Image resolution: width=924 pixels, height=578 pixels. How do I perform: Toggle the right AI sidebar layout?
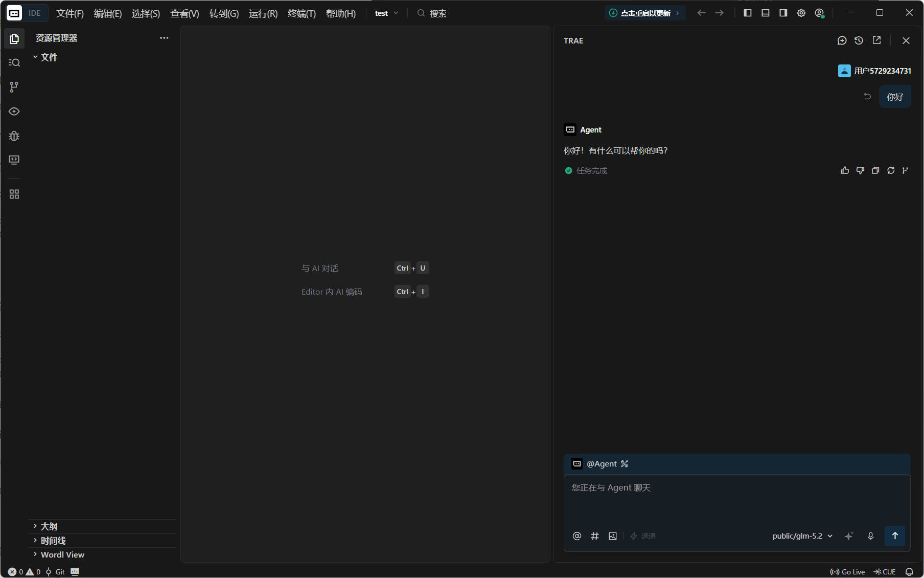click(x=783, y=13)
